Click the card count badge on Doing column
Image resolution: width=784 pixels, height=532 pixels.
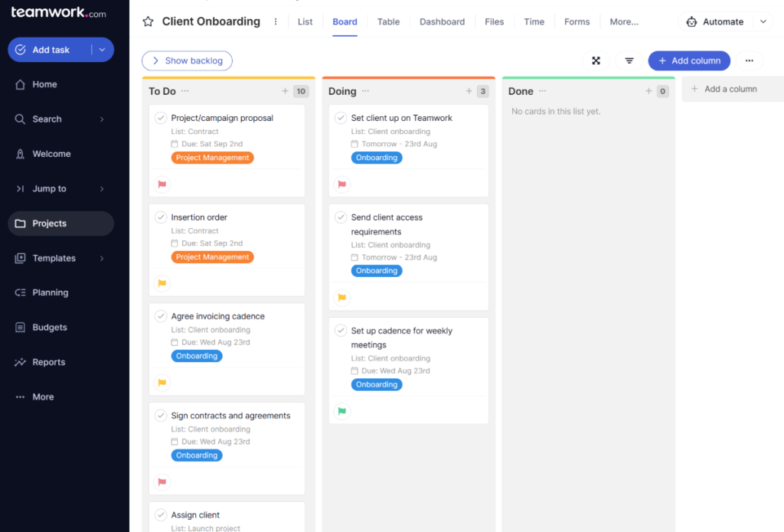coord(484,90)
